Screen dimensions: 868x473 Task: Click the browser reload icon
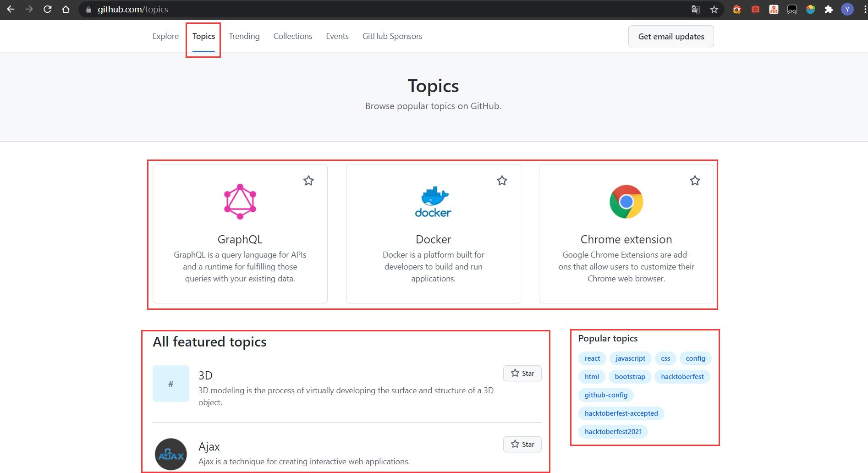(47, 9)
